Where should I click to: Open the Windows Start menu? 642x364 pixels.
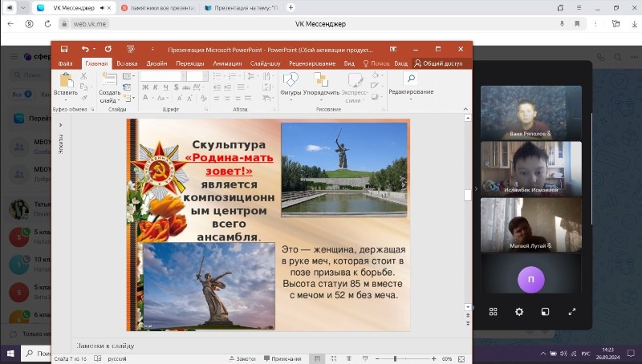click(10, 354)
